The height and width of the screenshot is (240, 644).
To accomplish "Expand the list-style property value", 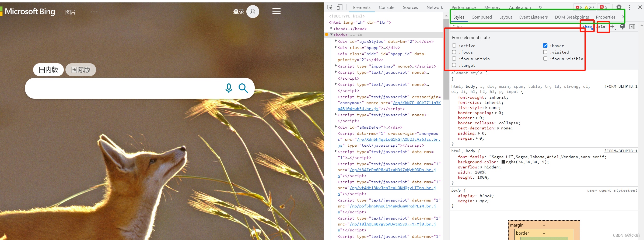I will click(x=486, y=108).
